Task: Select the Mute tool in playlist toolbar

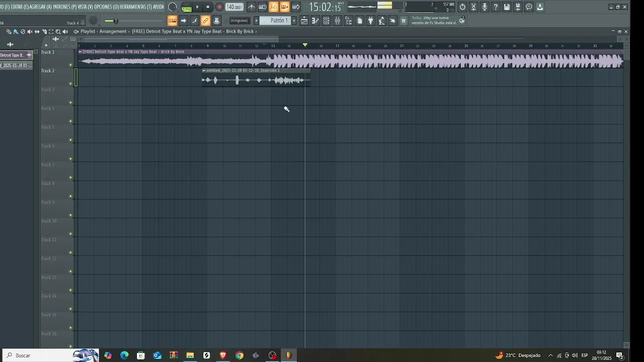Action: click(x=30, y=32)
